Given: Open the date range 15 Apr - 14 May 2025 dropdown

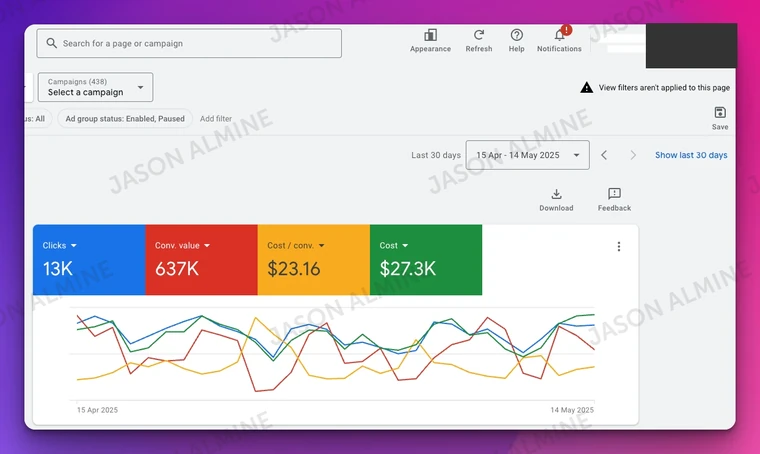Looking at the screenshot, I should (x=527, y=155).
